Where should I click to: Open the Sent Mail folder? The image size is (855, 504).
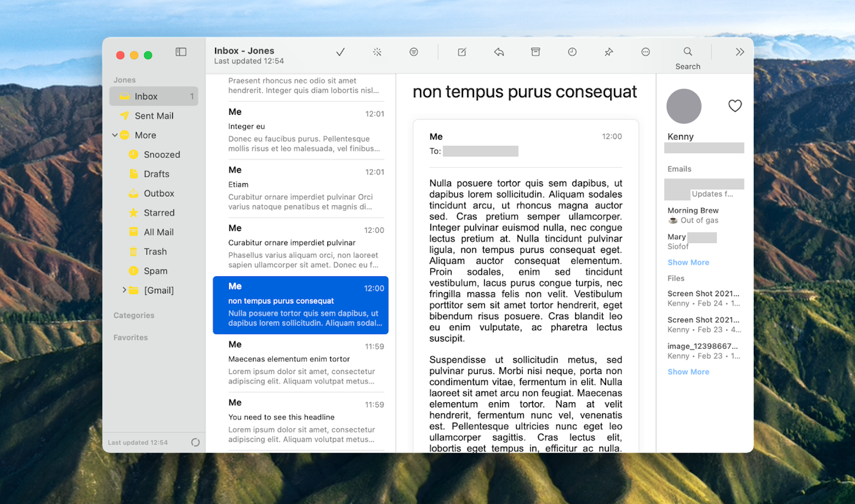155,116
